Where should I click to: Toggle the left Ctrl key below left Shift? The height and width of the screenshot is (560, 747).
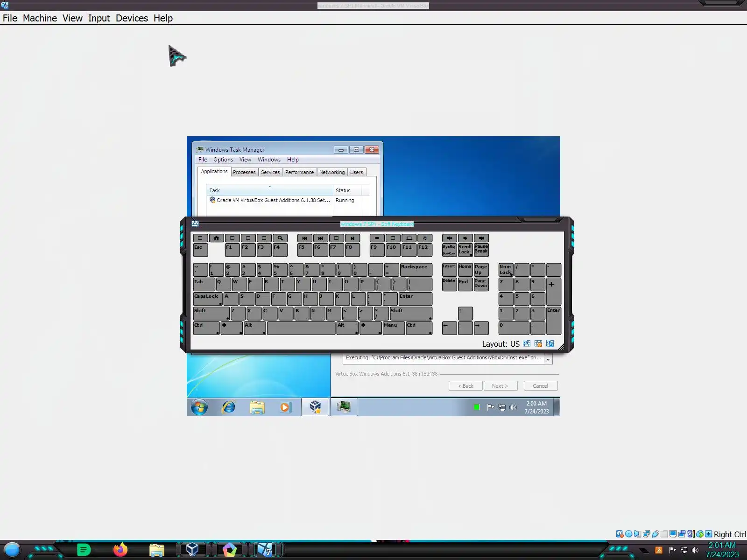point(206,328)
